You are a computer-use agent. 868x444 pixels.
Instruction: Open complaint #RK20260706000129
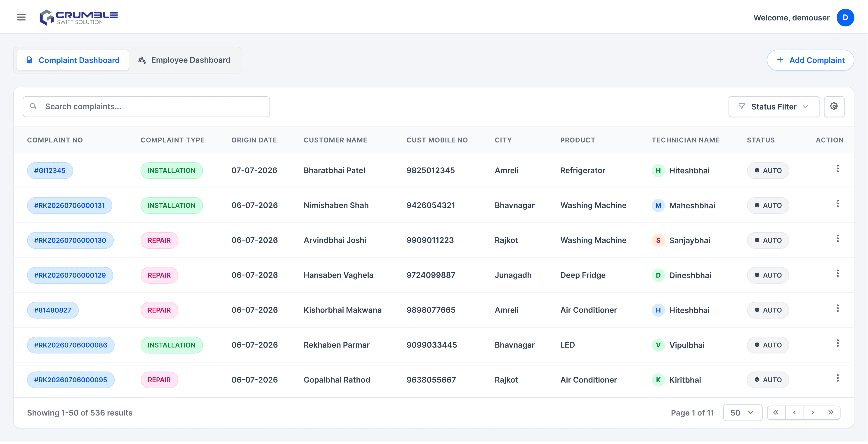(70, 275)
